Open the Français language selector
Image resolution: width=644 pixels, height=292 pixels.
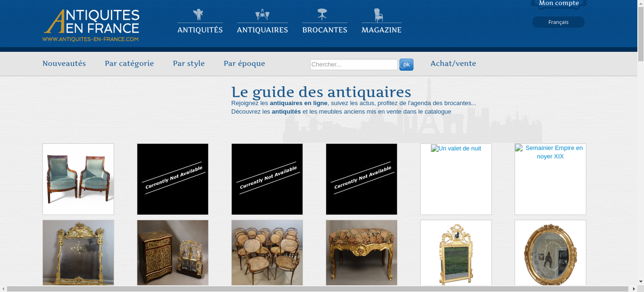point(558,22)
